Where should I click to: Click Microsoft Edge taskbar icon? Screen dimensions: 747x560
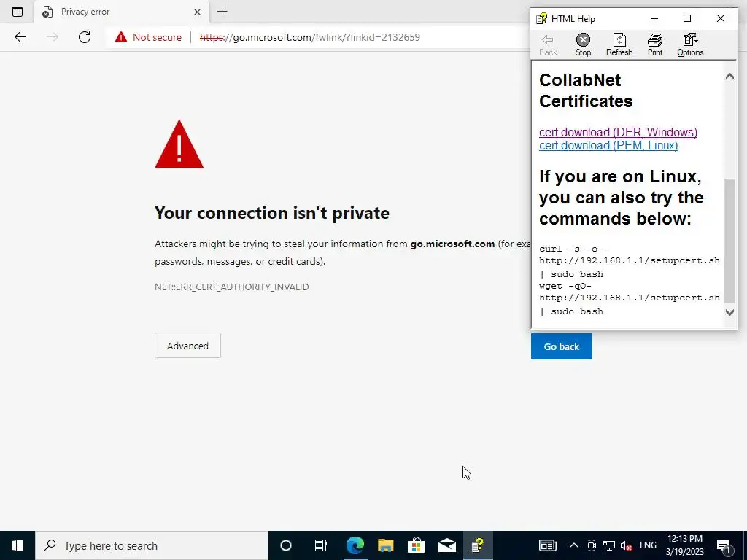[355, 545]
